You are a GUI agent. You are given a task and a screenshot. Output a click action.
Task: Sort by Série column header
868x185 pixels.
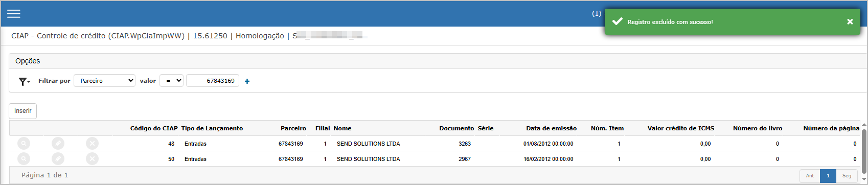(x=486, y=128)
